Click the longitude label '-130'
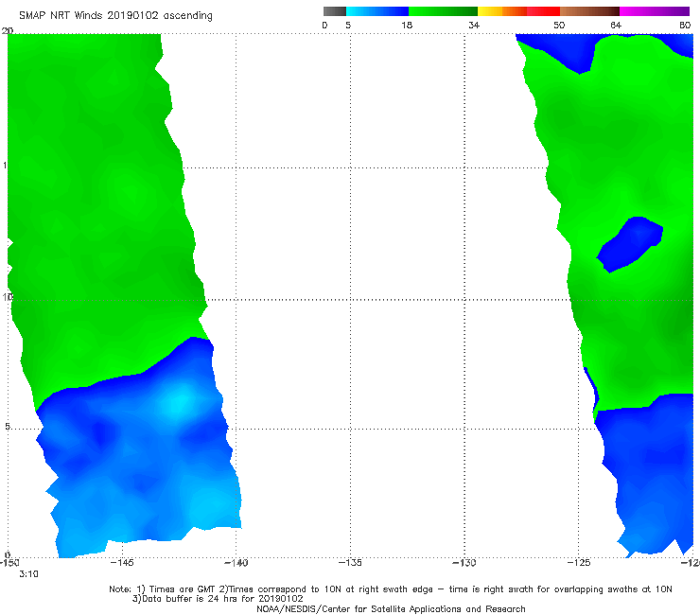The image size is (700, 615). [x=464, y=563]
